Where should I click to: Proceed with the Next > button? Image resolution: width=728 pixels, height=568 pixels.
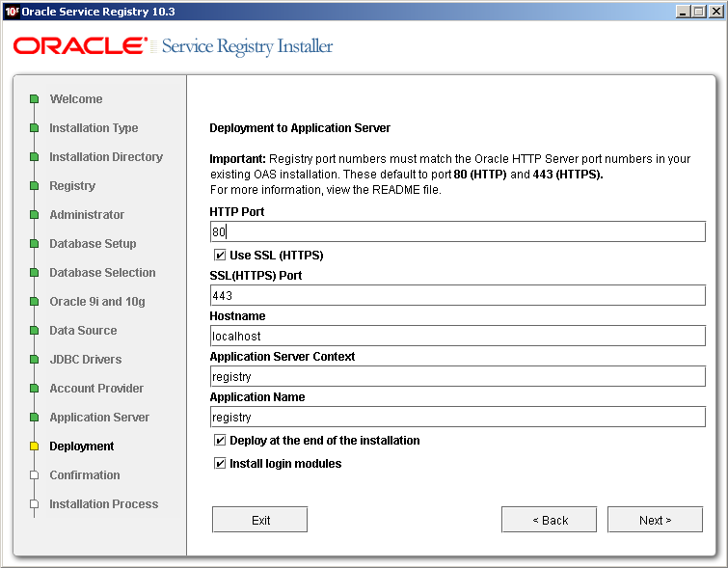pos(655,520)
